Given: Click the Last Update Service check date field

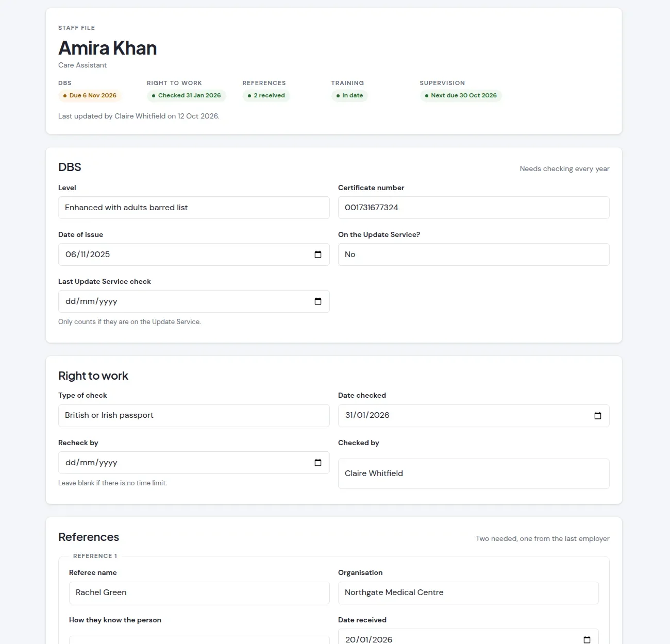Looking at the screenshot, I should click(x=194, y=301).
